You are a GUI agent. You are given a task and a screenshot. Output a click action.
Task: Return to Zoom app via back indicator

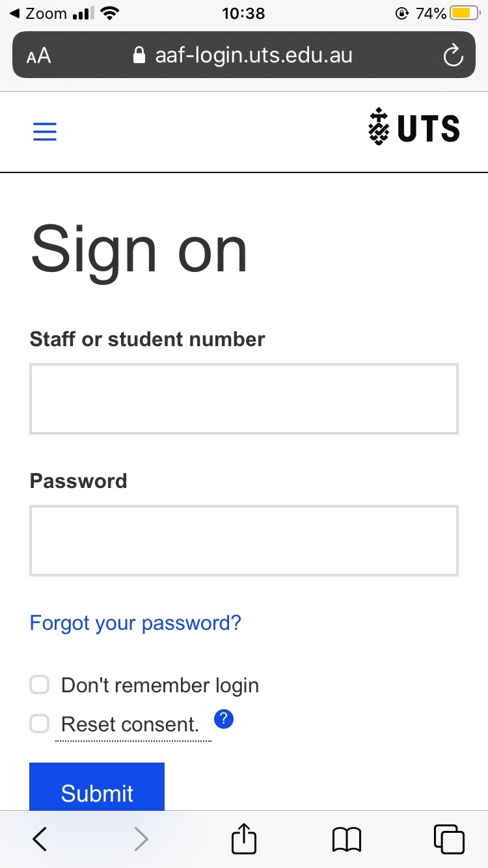(39, 13)
